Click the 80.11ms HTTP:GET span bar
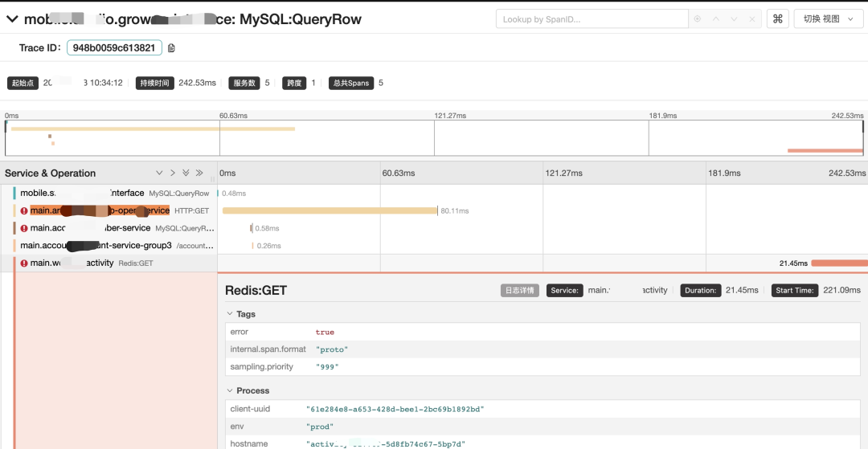Viewport: 868px width, 449px height. point(330,210)
